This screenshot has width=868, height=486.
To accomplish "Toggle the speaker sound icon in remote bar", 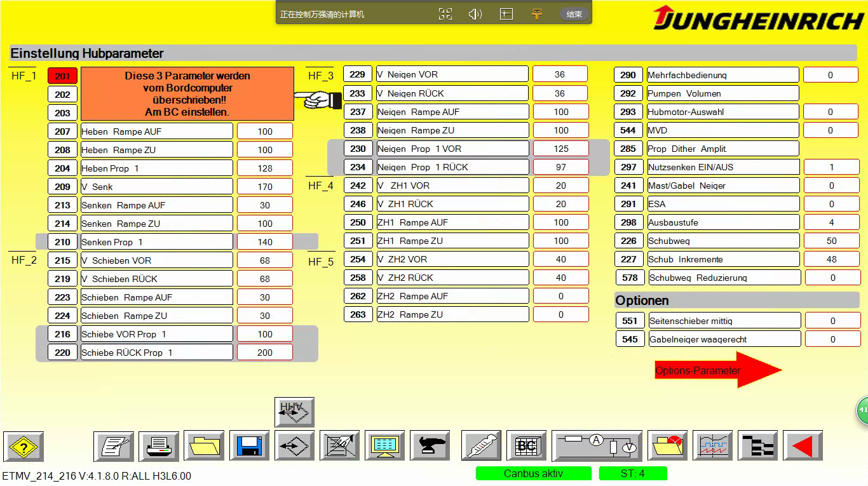I will pos(475,14).
